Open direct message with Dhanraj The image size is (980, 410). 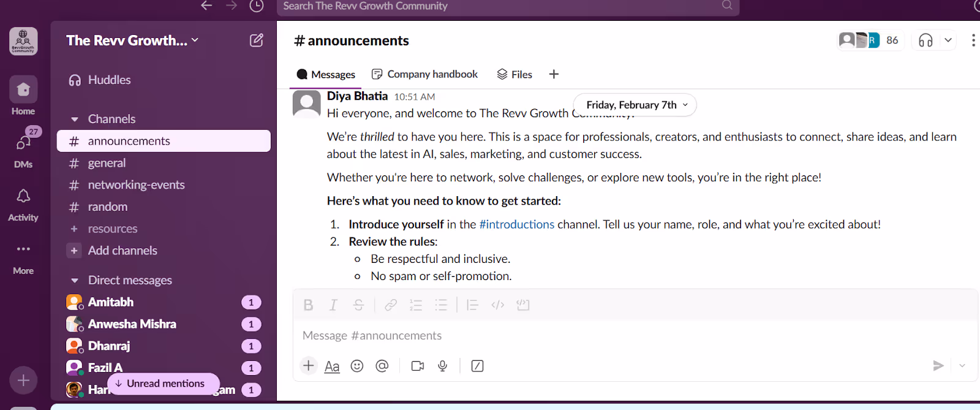coord(164,346)
